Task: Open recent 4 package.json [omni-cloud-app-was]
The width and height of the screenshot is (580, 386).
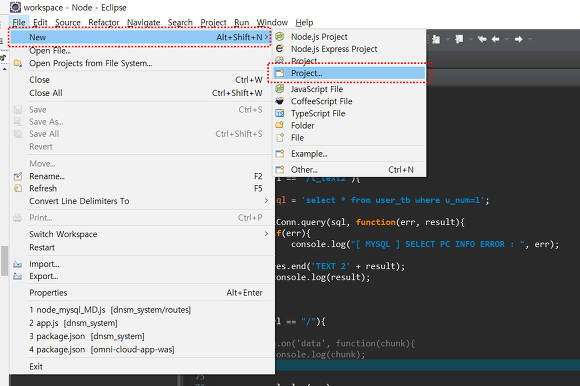Action: (141, 349)
